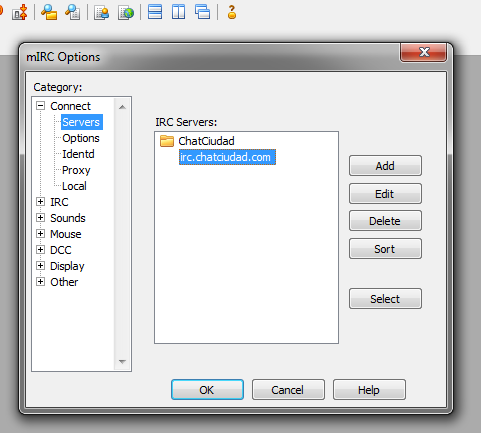Expand the IRC category plus box
Image resolution: width=481 pixels, height=433 pixels.
(x=40, y=202)
